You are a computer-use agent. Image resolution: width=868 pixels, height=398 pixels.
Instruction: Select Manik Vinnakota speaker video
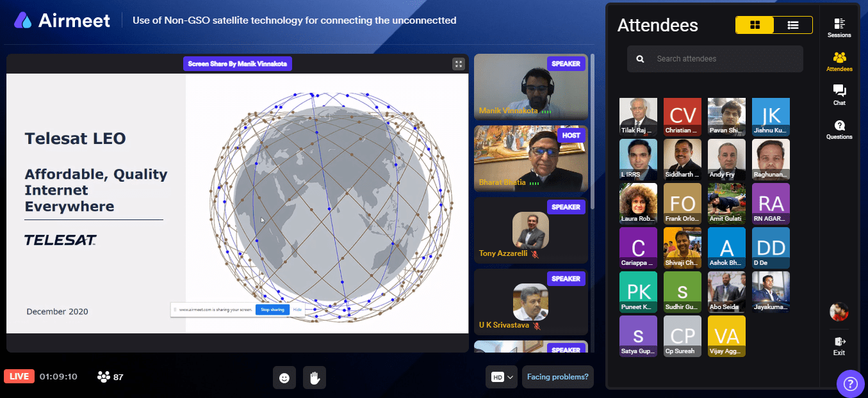tap(531, 86)
